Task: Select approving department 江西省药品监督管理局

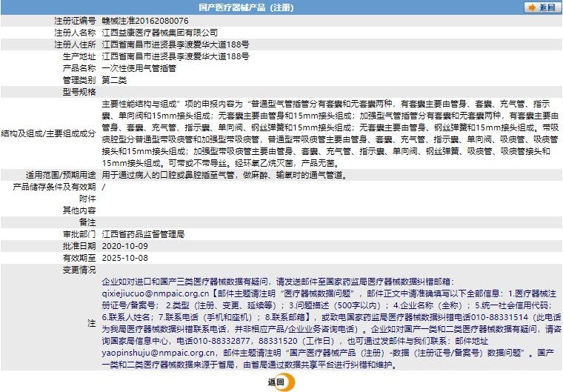Action: pos(143,234)
